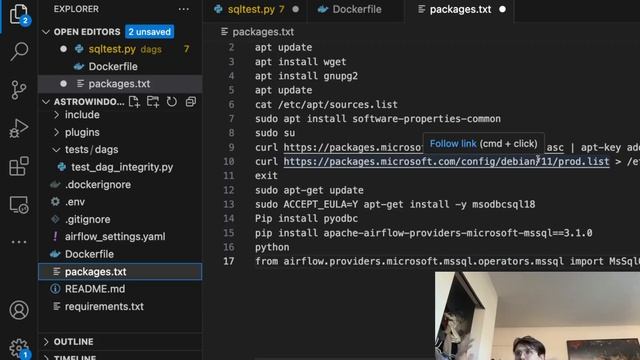Click line 'sudo apt-get update'
The width and height of the screenshot is (640, 360).
309,190
